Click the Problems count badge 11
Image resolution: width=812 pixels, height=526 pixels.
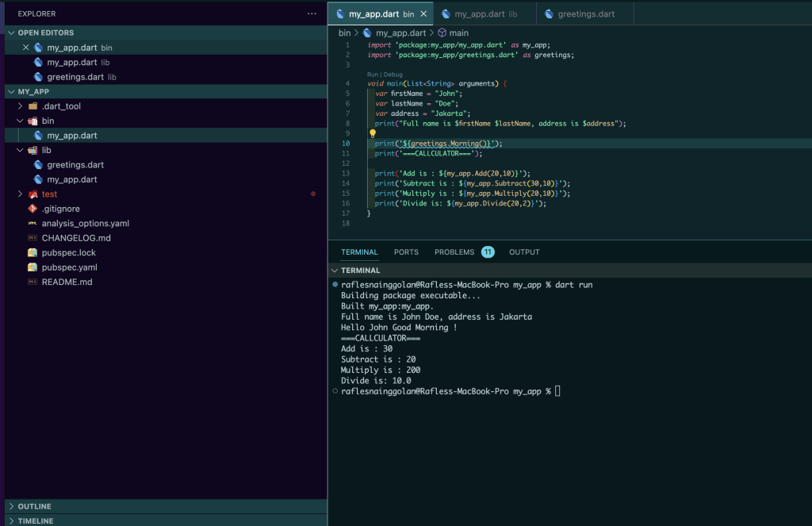488,251
